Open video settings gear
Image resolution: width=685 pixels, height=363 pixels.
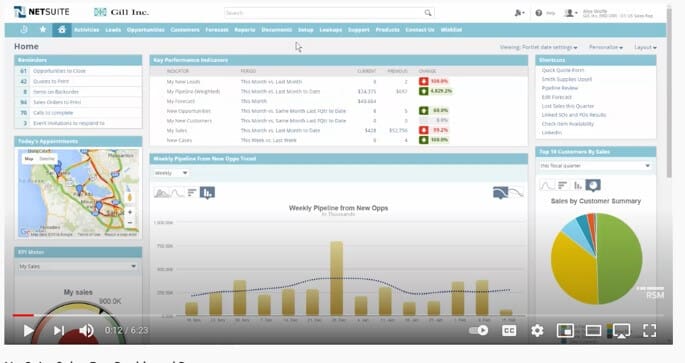click(x=537, y=331)
